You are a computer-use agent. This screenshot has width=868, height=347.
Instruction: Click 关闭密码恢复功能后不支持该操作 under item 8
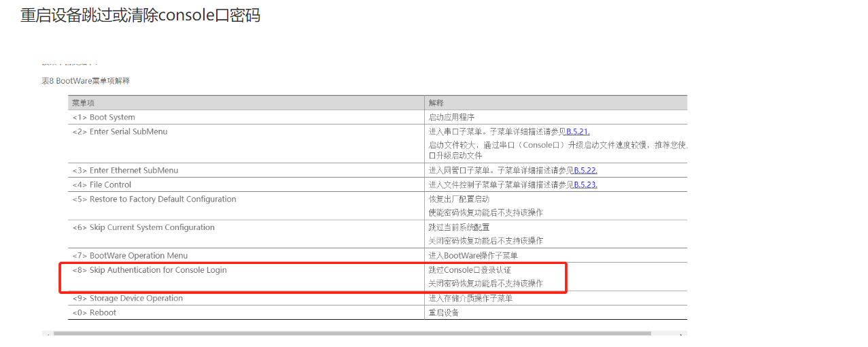[485, 283]
